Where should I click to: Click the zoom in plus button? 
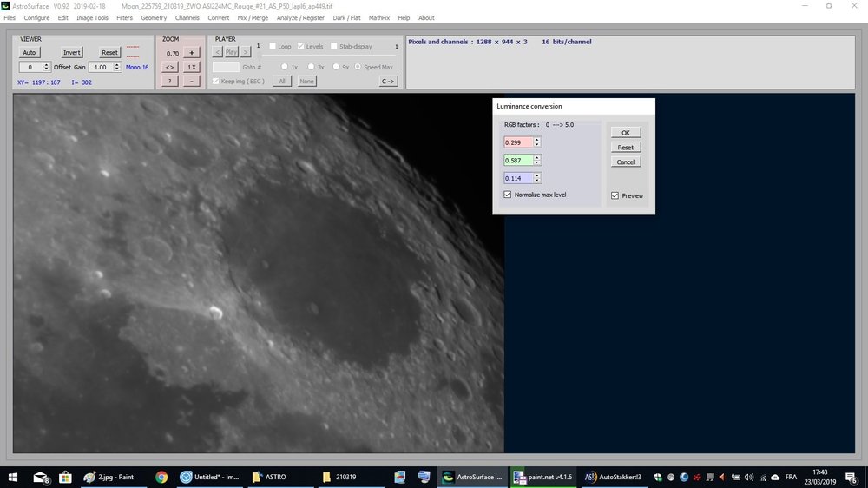(x=192, y=53)
